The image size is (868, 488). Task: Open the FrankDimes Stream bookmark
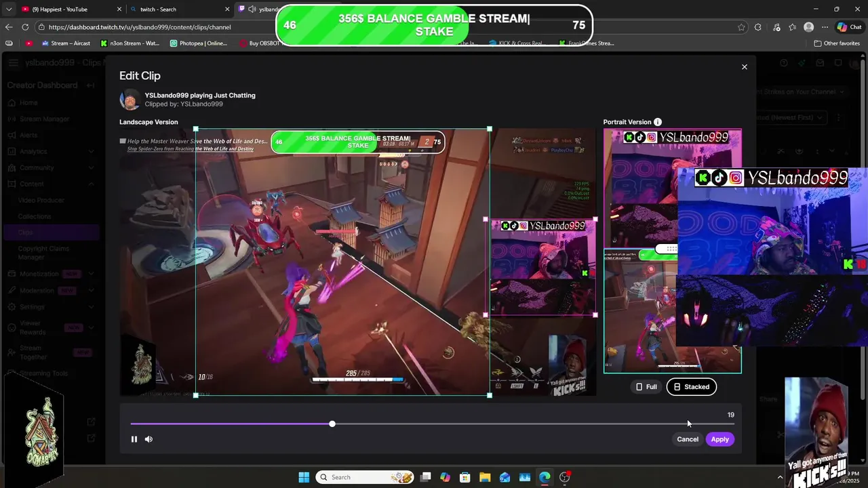click(x=587, y=43)
